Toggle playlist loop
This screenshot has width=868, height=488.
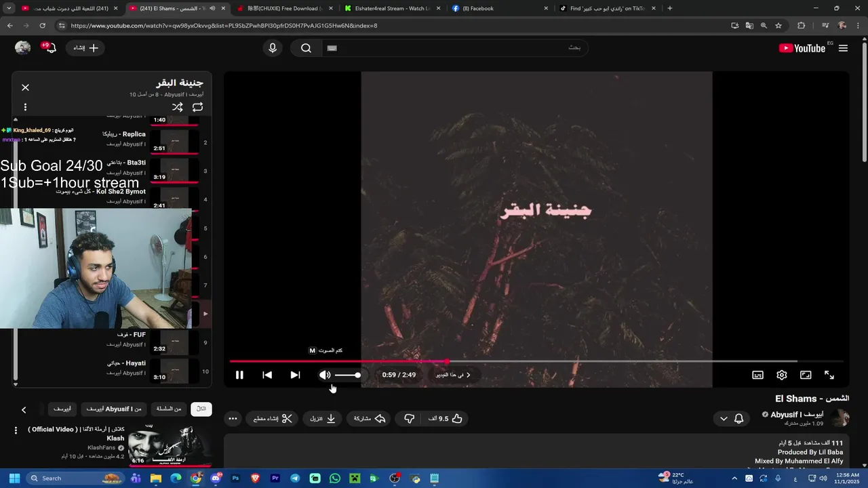(197, 107)
